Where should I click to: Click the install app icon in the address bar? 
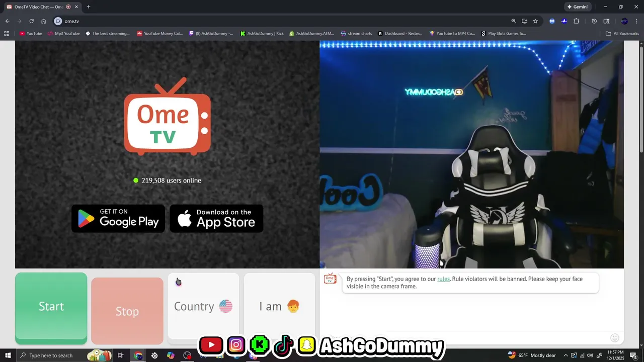click(x=524, y=21)
